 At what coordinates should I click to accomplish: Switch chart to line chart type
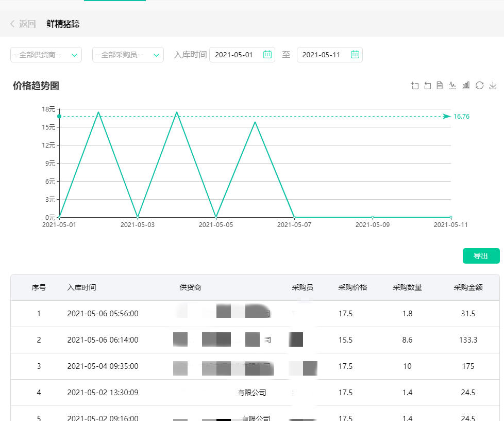click(x=452, y=86)
